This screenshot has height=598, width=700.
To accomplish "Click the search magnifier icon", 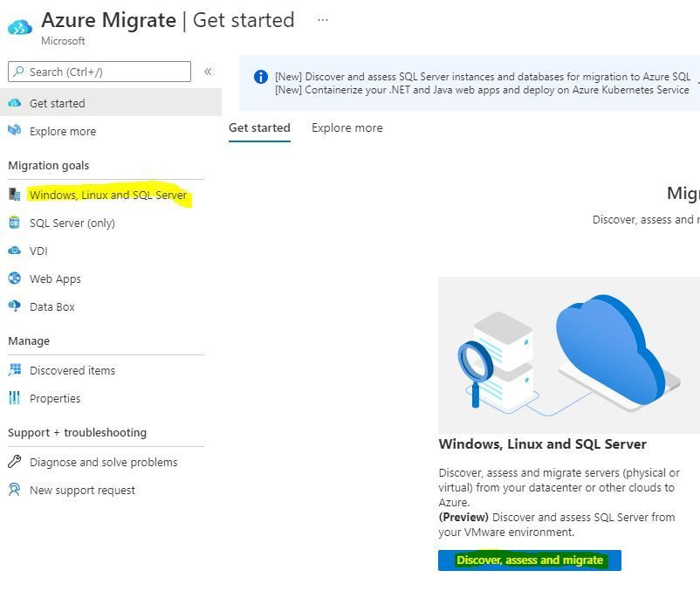I will [x=18, y=72].
